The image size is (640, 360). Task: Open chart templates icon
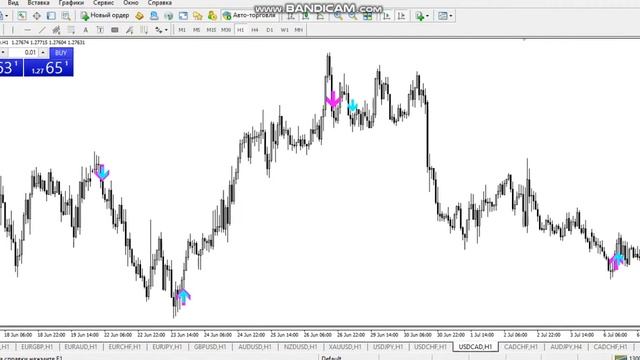[443, 16]
